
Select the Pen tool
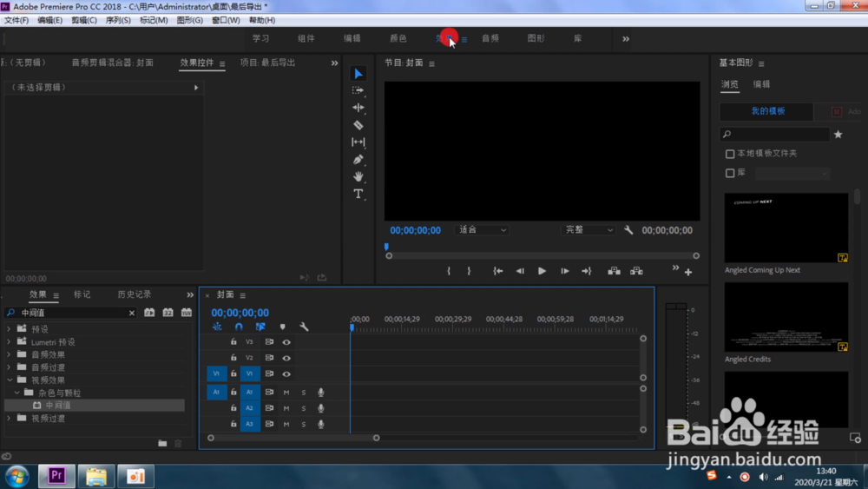pyautogui.click(x=358, y=160)
